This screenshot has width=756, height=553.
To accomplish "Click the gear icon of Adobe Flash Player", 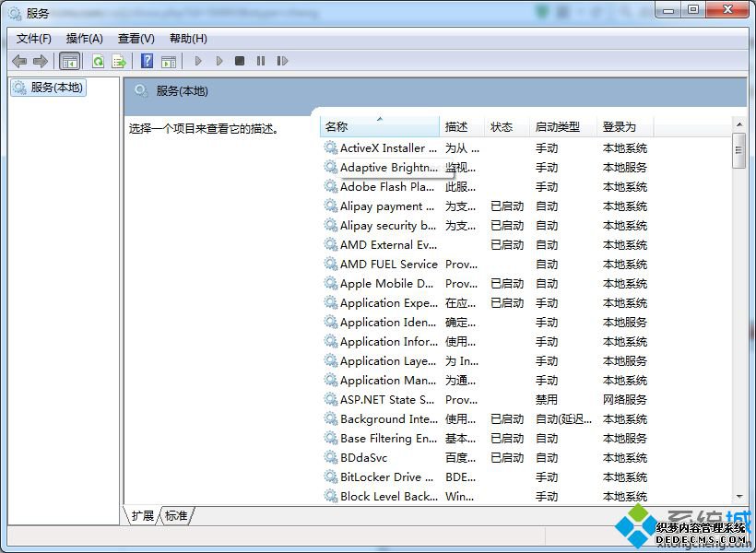I will [x=330, y=186].
